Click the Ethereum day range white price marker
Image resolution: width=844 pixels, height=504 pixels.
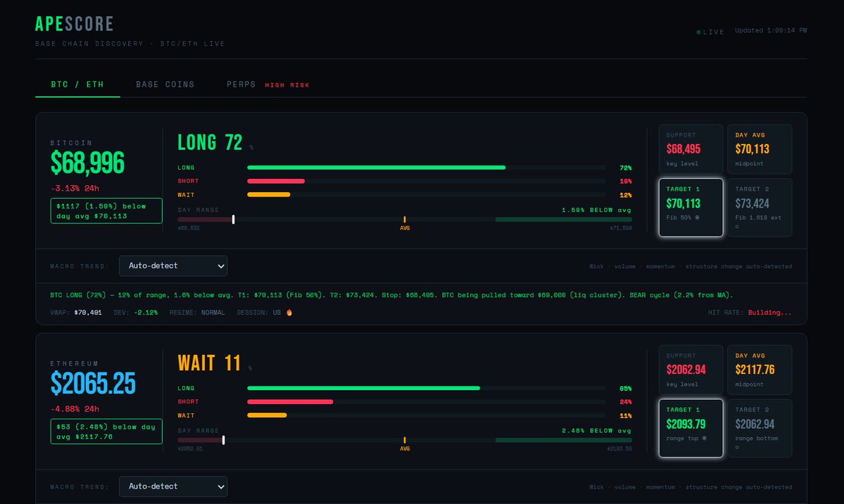pos(223,441)
